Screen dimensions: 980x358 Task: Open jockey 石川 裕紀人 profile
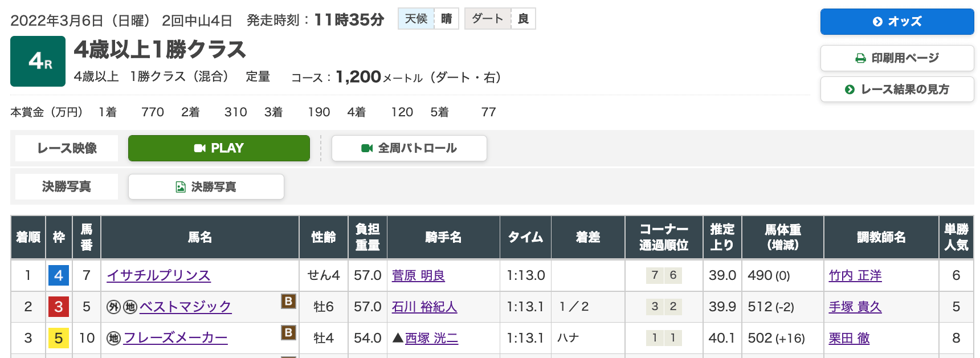424,307
